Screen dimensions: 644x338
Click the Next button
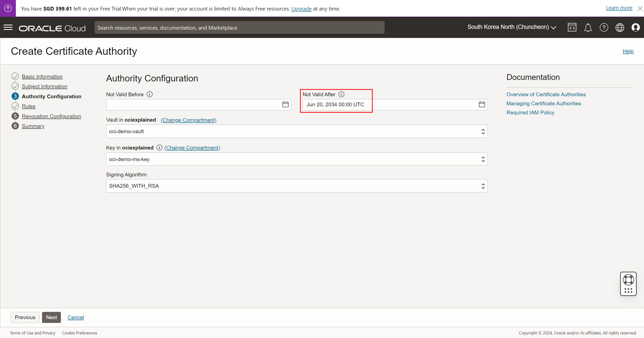(51, 317)
